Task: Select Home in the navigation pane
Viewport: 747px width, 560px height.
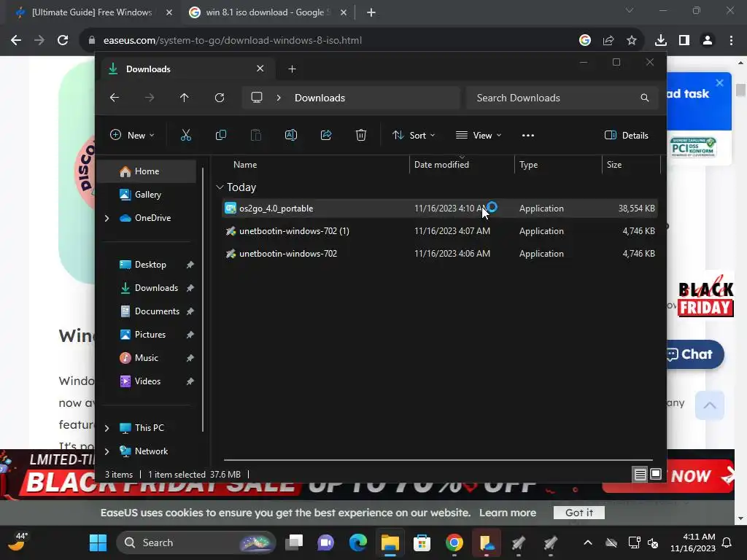Action: coord(147,171)
